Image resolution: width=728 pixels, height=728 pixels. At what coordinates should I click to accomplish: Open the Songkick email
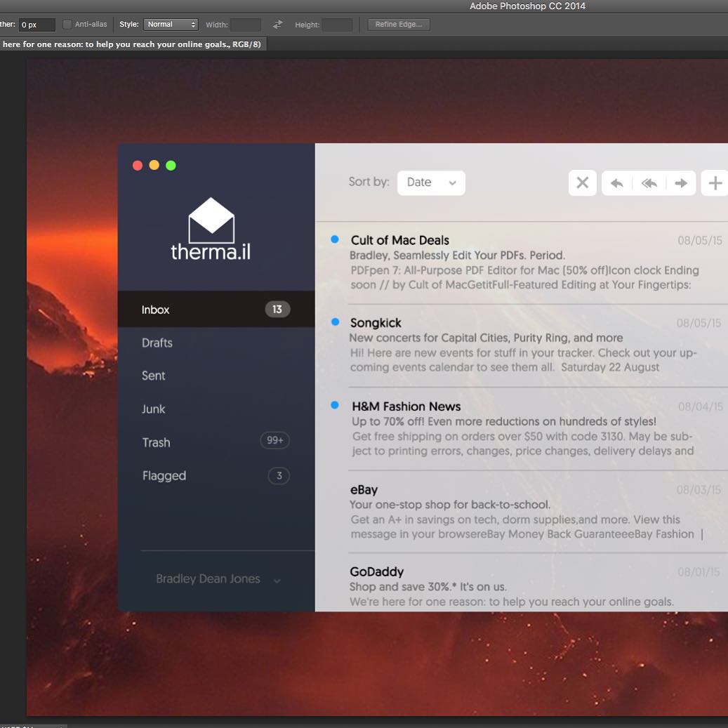pos(522,345)
